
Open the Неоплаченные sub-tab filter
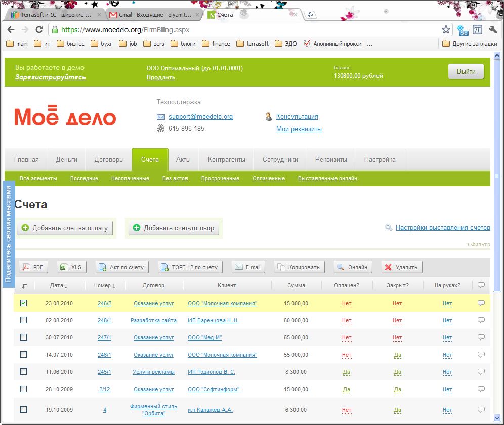(x=130, y=178)
